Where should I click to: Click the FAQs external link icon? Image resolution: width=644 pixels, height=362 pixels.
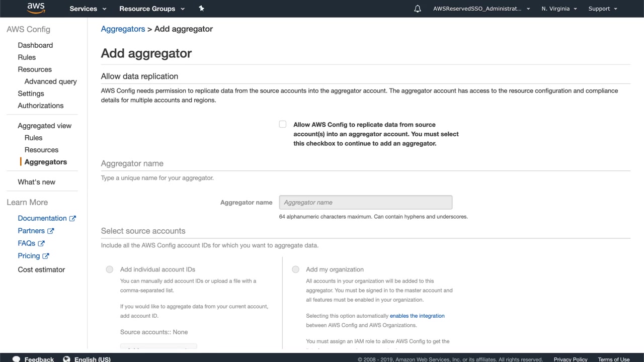coord(41,243)
